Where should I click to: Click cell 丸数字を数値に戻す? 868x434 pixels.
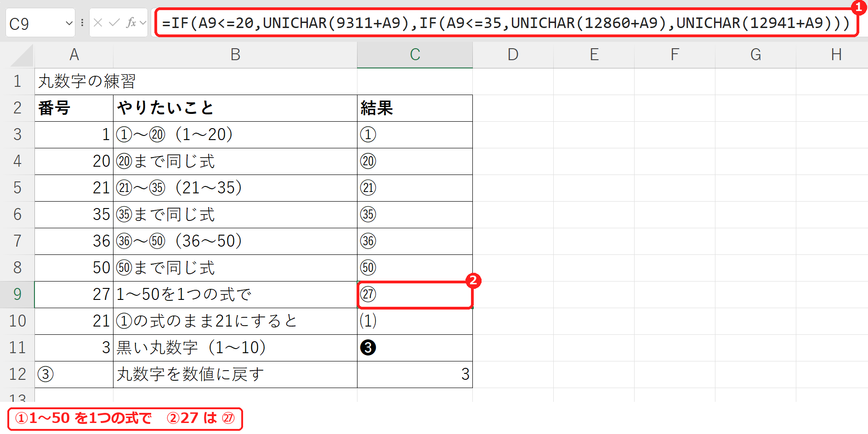tap(235, 374)
